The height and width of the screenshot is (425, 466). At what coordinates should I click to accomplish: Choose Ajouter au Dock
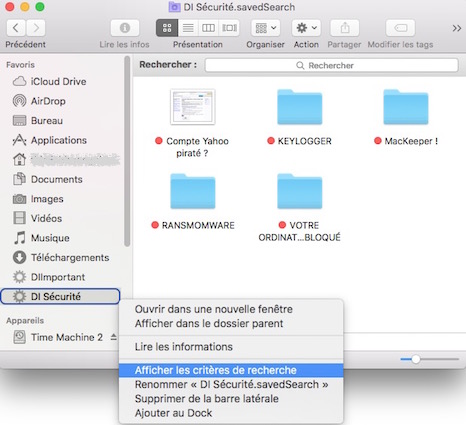tap(231, 413)
